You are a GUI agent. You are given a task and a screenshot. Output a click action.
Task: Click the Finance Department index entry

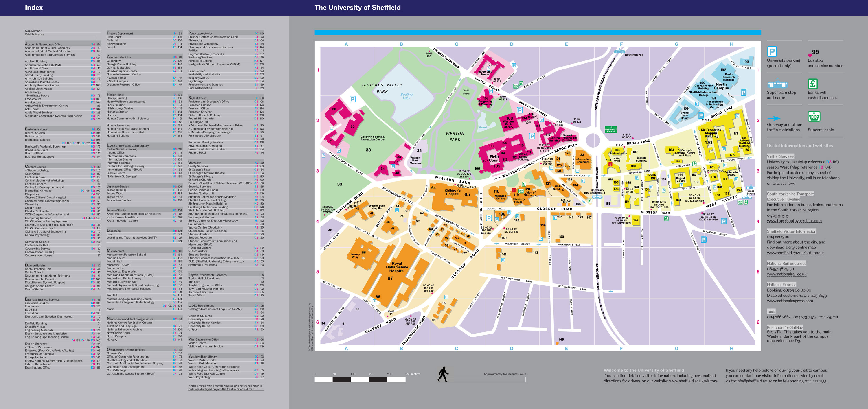pyautogui.click(x=144, y=33)
